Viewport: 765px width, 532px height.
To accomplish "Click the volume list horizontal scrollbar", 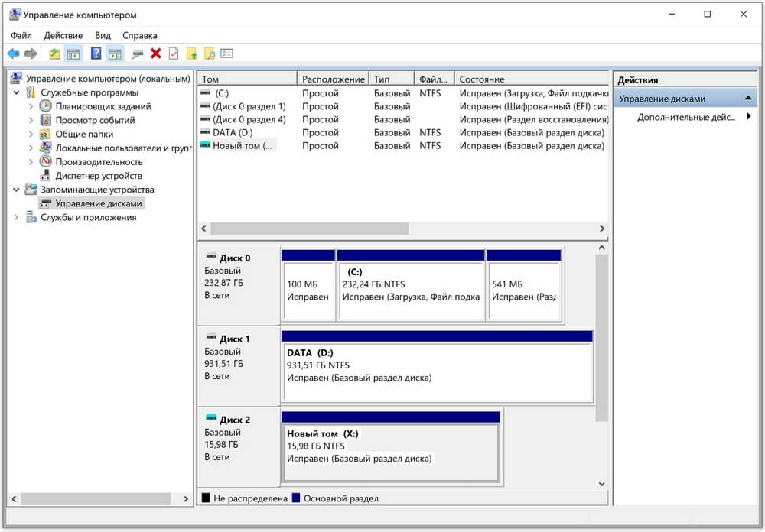I will (x=309, y=229).
